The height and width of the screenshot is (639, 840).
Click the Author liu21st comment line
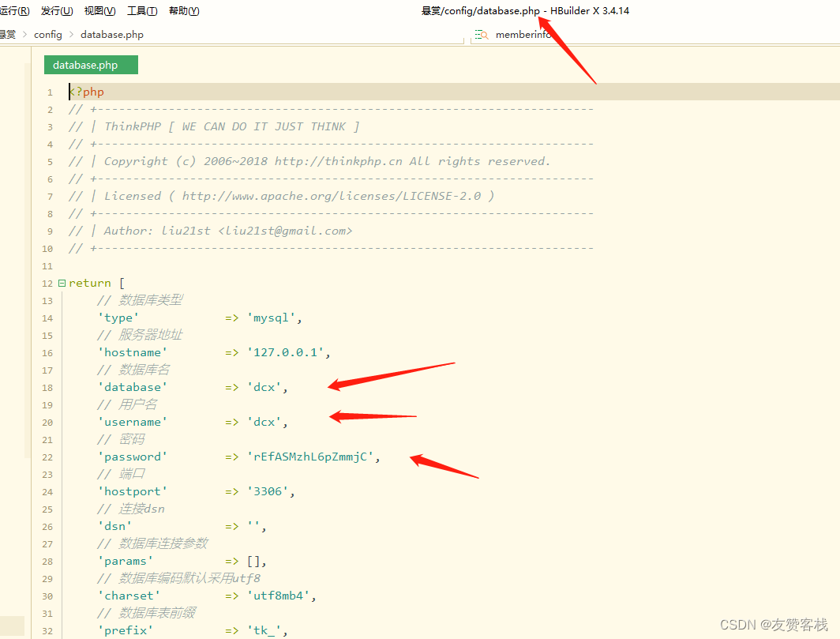(x=211, y=231)
